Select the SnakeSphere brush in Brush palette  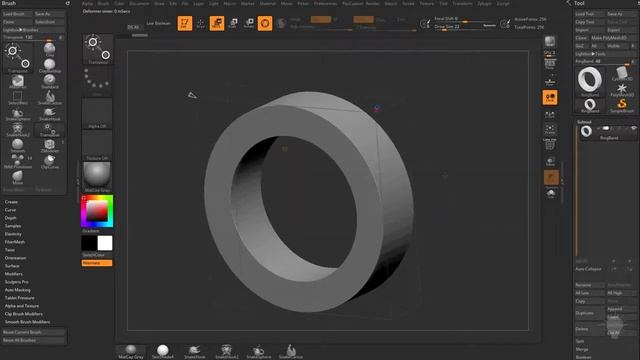tap(18, 114)
